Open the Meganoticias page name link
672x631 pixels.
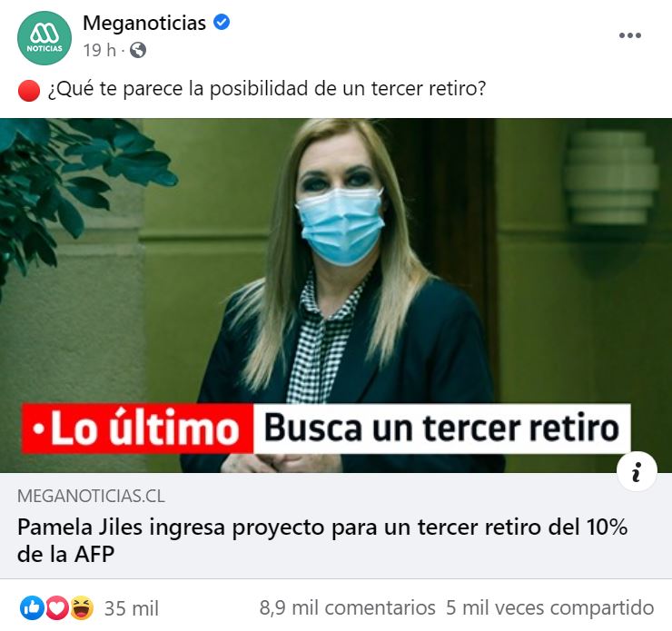pos(144,23)
